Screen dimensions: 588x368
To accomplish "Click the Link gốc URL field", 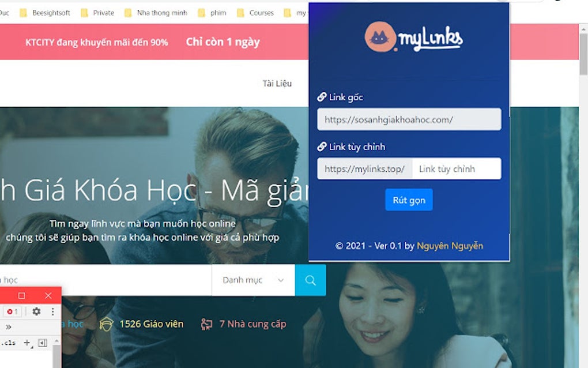I will point(409,119).
